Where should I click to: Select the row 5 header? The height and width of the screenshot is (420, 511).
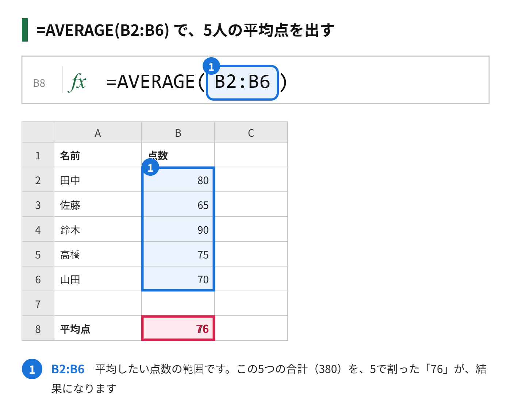38,254
